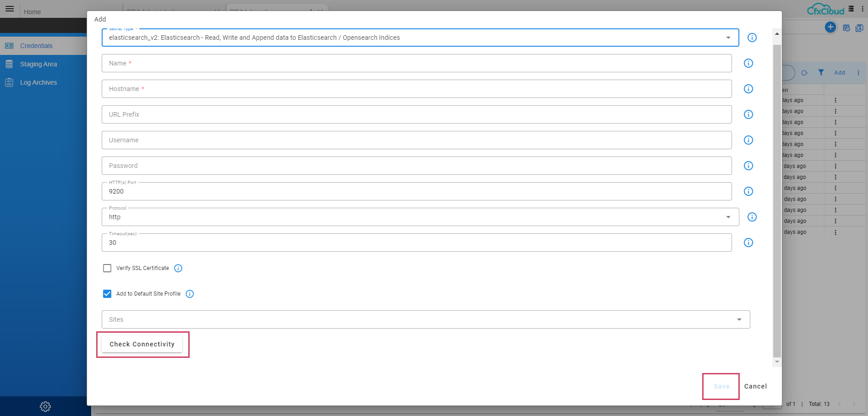Flip the toggle switch in the table toolbar

pyautogui.click(x=784, y=72)
